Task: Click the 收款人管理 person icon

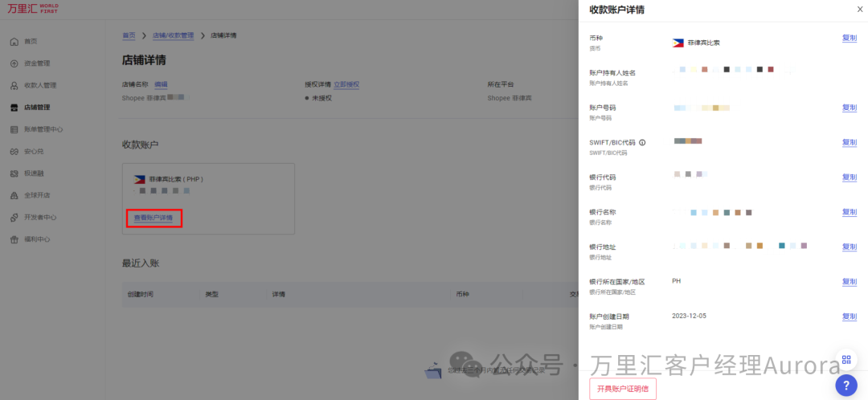Action: (14, 86)
